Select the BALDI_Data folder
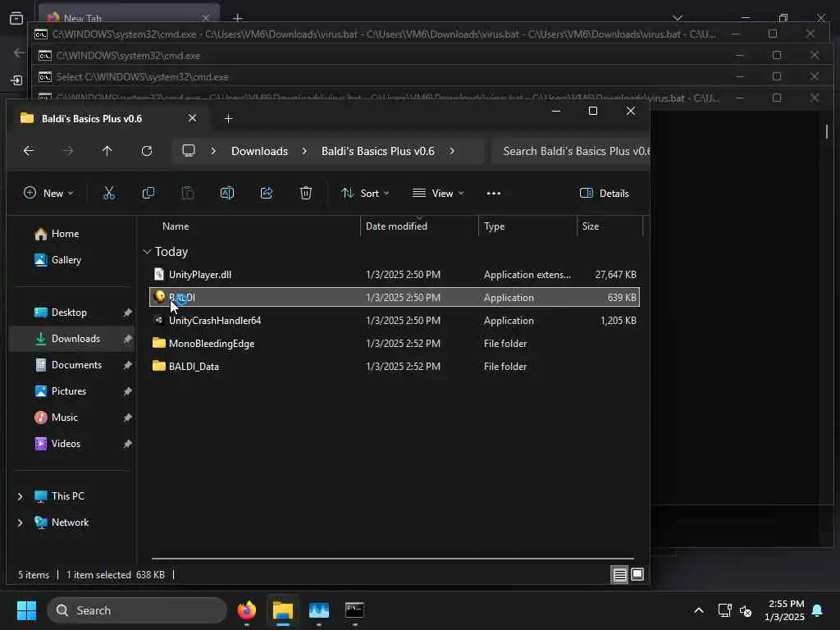This screenshot has height=630, width=840. [395, 367]
